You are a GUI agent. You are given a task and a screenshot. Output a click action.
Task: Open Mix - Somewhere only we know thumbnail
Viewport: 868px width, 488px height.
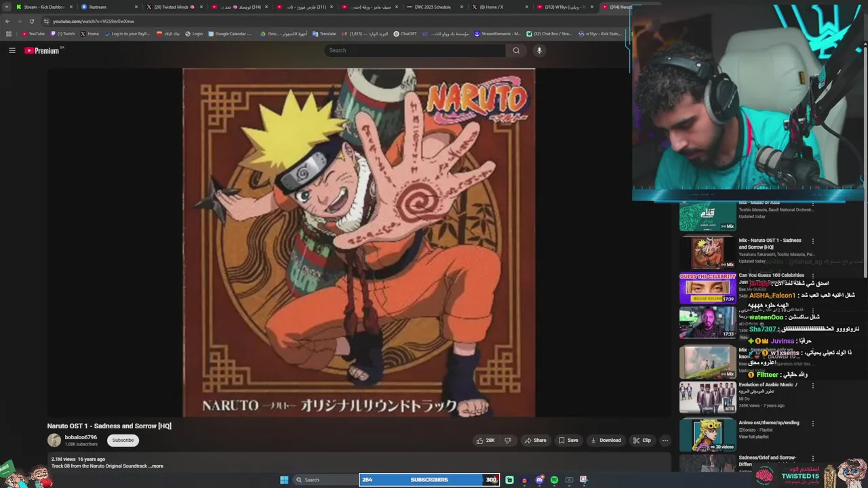[x=707, y=363]
